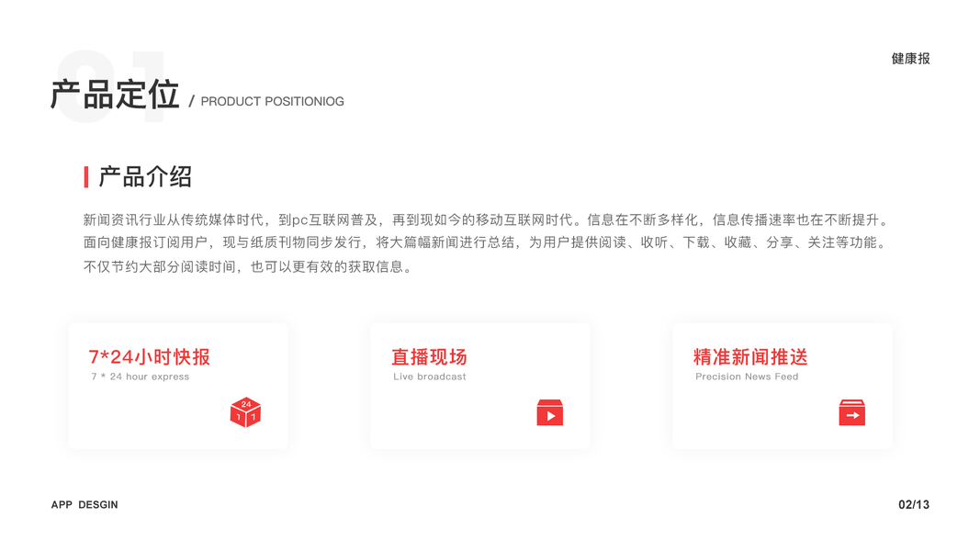Select the 精准新闻推送 card title

point(750,356)
